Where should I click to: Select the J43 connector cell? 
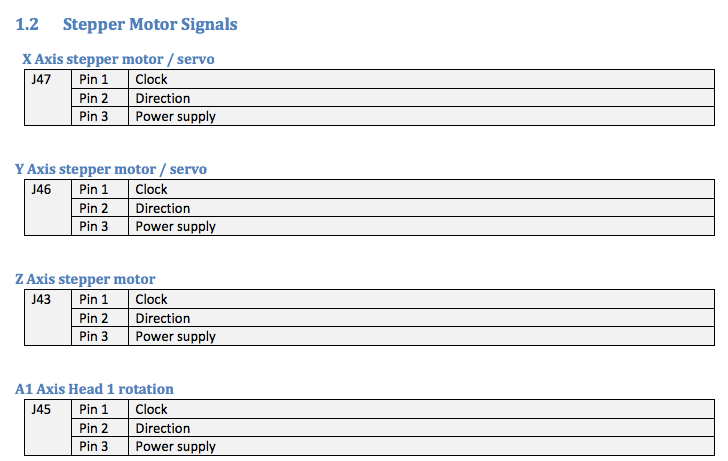tap(48, 318)
